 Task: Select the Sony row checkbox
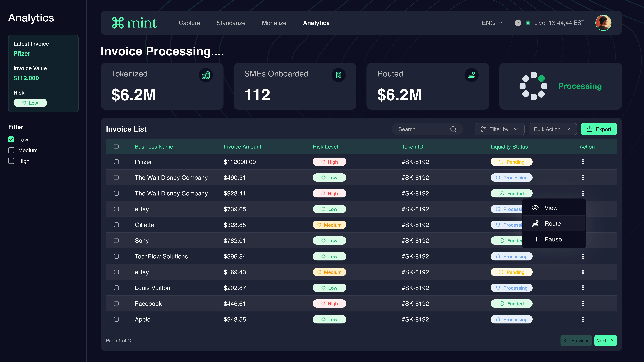pos(116,241)
